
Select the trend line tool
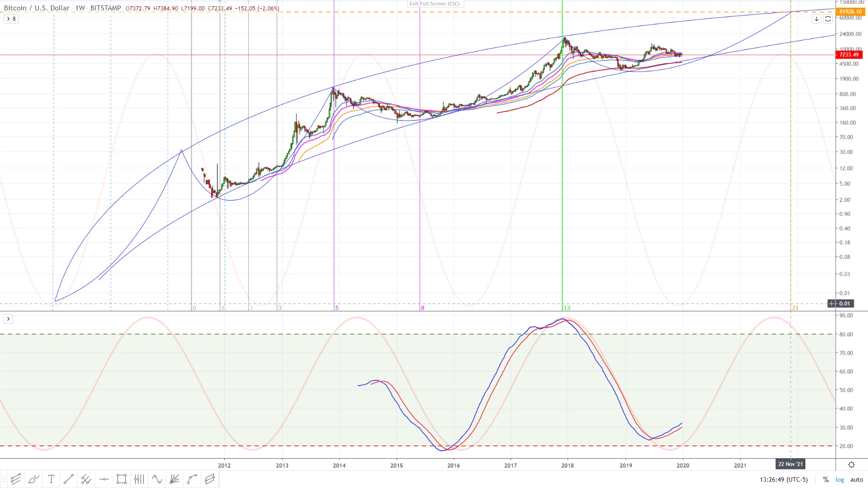point(69,479)
